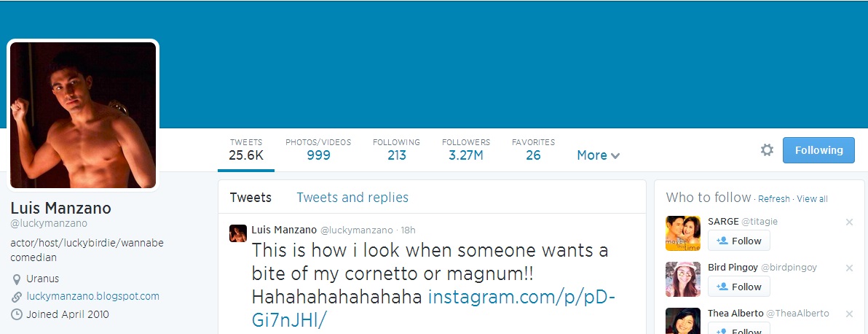
Task: Dismiss Thea Alberto suggestion with X
Action: click(x=849, y=314)
